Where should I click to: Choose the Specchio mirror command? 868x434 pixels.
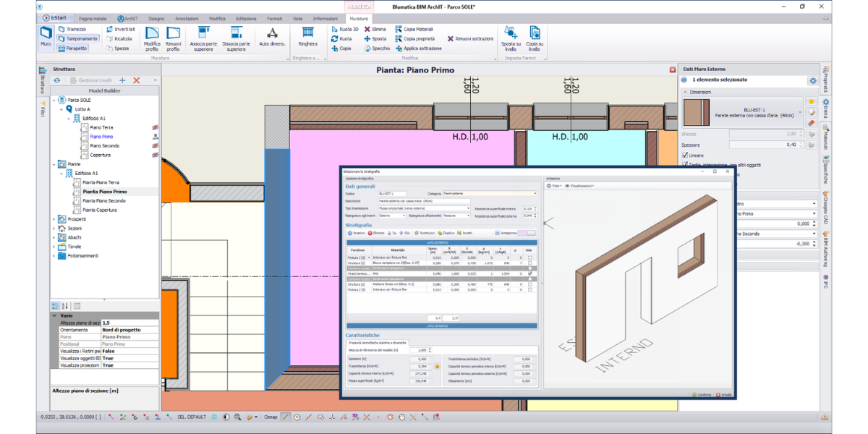[x=377, y=48]
